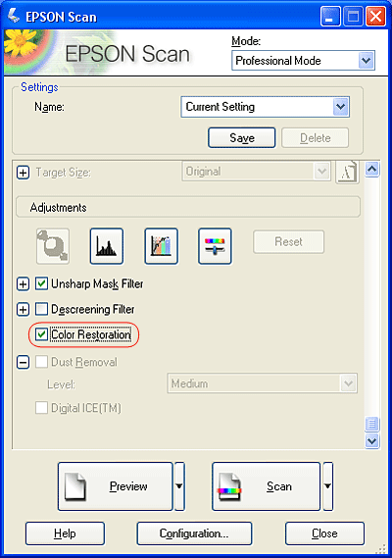Image resolution: width=392 pixels, height=558 pixels.
Task: Click the Scan button color document icon
Action: pyautogui.click(x=229, y=486)
